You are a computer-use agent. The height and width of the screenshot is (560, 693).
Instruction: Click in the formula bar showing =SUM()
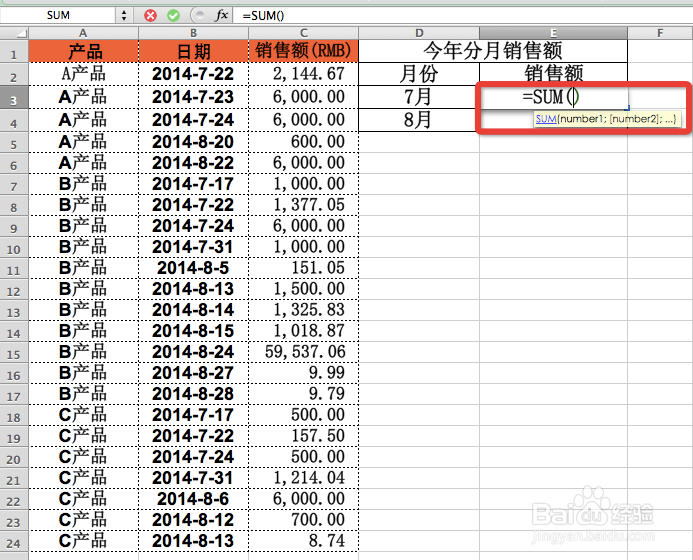pos(462,15)
